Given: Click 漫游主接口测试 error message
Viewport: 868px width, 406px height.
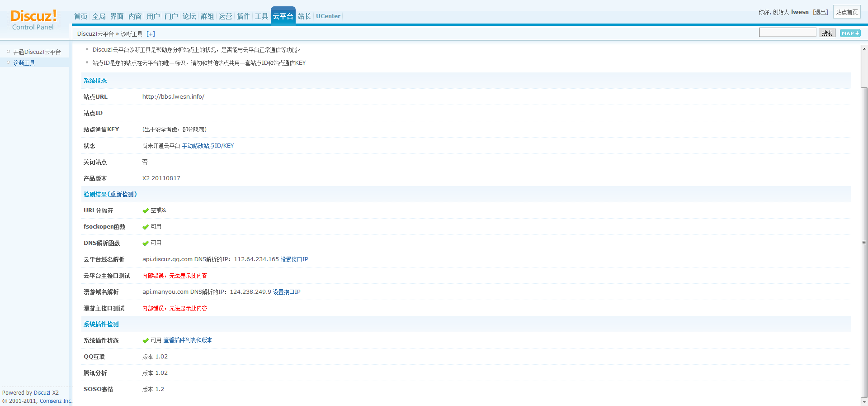Looking at the screenshot, I should coord(175,308).
